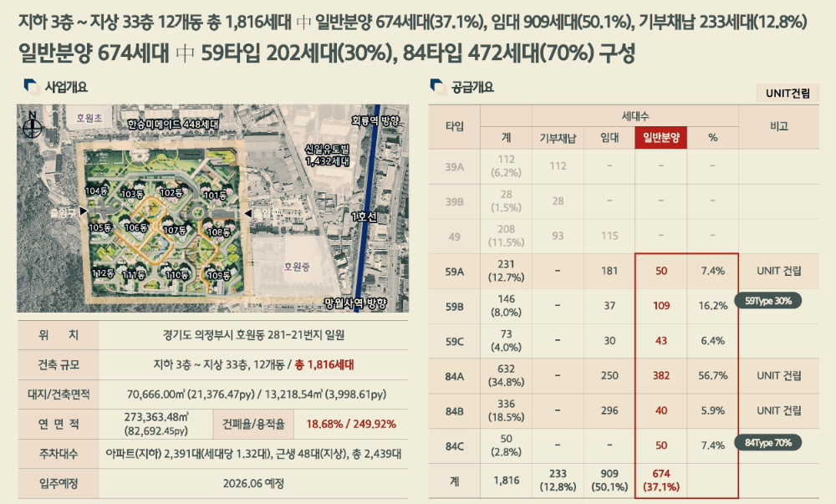
Task: Click the 대지/건축면적 row label
Action: [59, 395]
